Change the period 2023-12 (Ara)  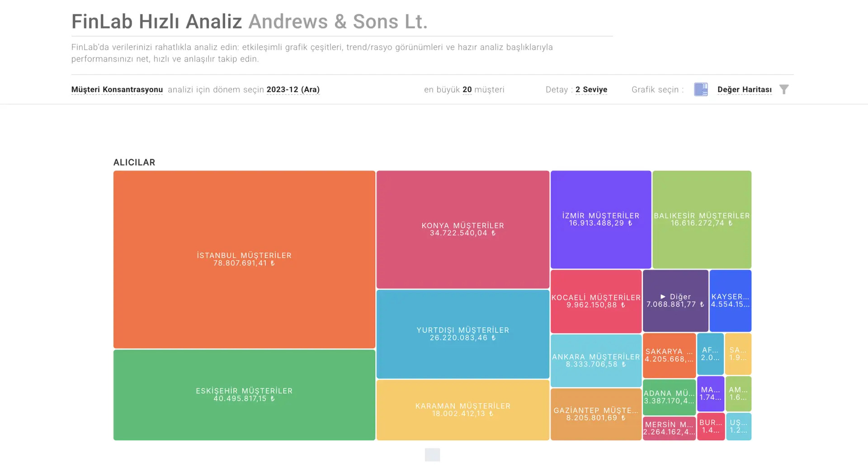[x=293, y=90]
